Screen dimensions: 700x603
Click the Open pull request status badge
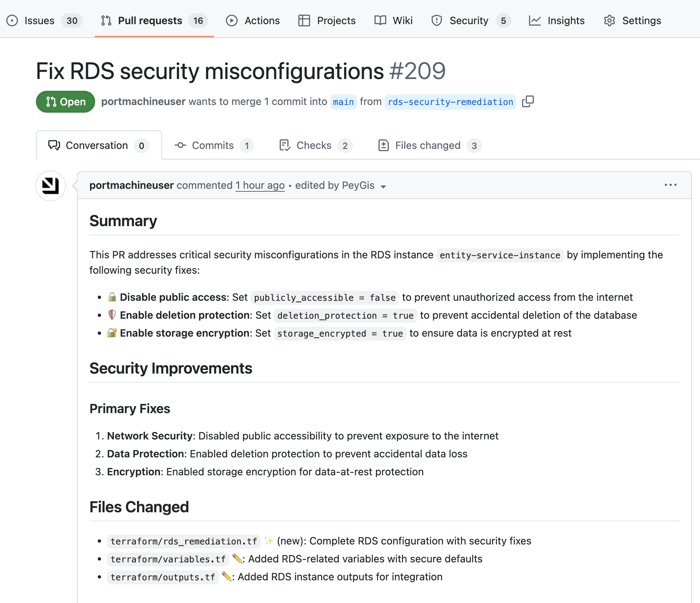[x=66, y=102]
